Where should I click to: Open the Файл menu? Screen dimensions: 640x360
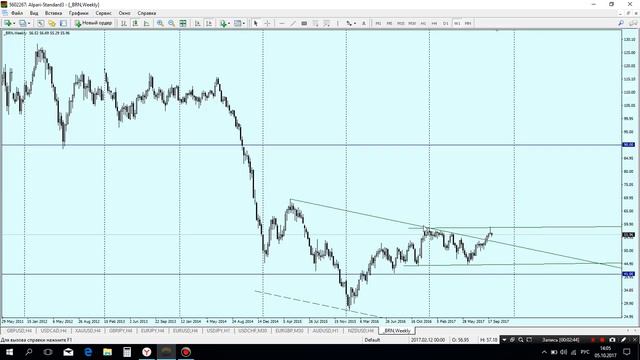click(x=17, y=13)
